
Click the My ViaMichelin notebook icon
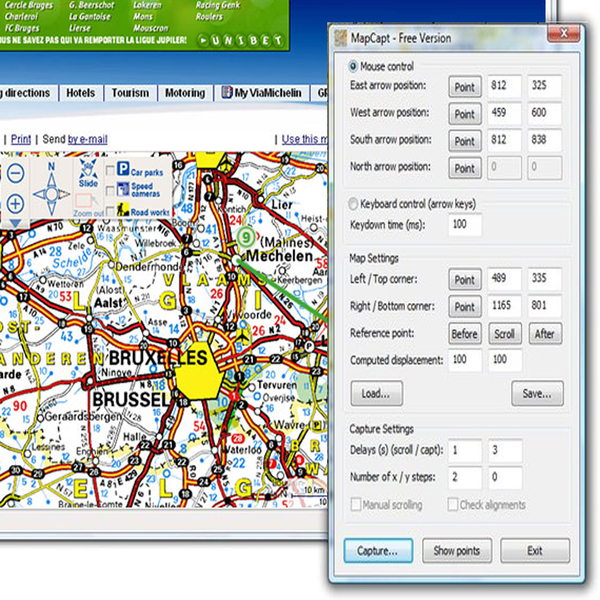[227, 92]
